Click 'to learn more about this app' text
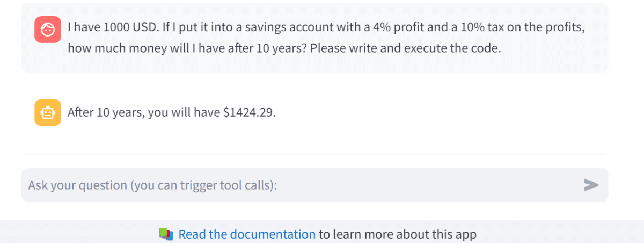This screenshot has width=644, height=243. [x=398, y=234]
